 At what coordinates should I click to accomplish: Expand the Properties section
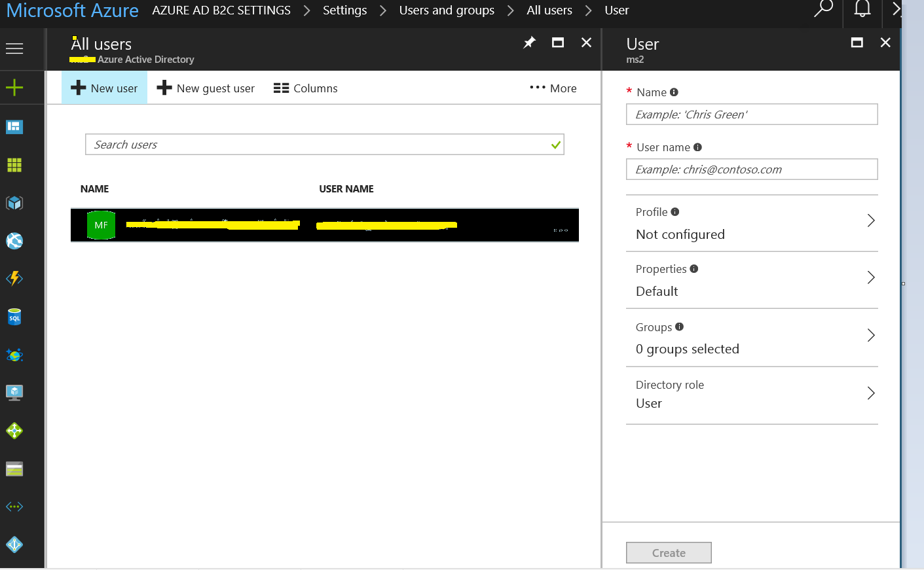tap(752, 280)
